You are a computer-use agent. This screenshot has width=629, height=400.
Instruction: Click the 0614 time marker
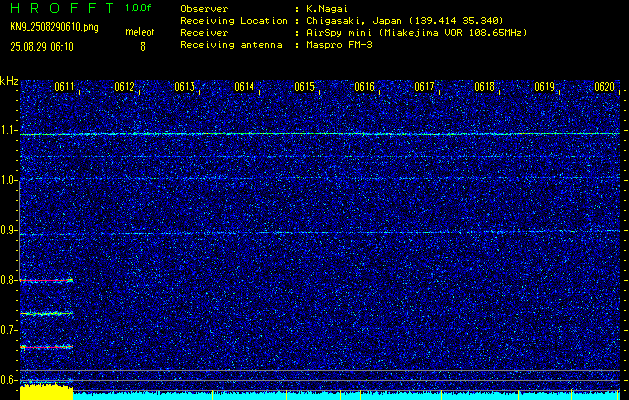coord(244,87)
